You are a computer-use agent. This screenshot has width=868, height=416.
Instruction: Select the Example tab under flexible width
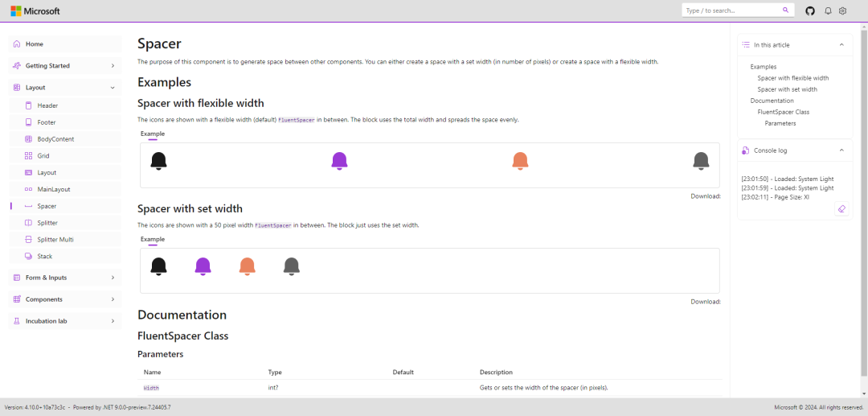pyautogui.click(x=153, y=134)
